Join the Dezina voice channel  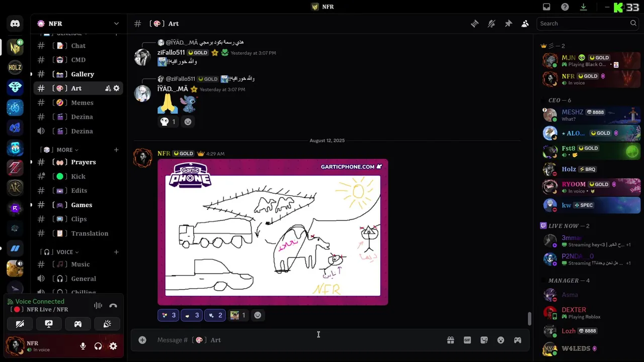pyautogui.click(x=78, y=131)
